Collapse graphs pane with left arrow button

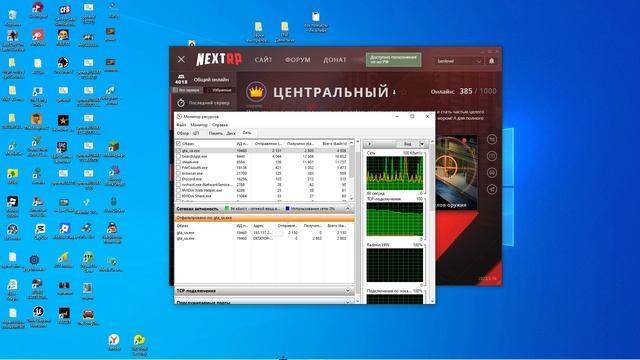tap(369, 144)
